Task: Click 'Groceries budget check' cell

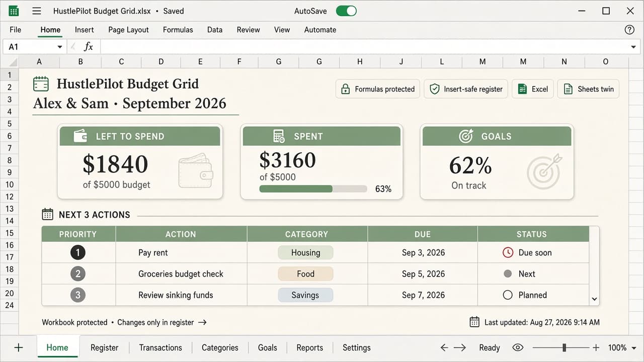Action: 181,274
